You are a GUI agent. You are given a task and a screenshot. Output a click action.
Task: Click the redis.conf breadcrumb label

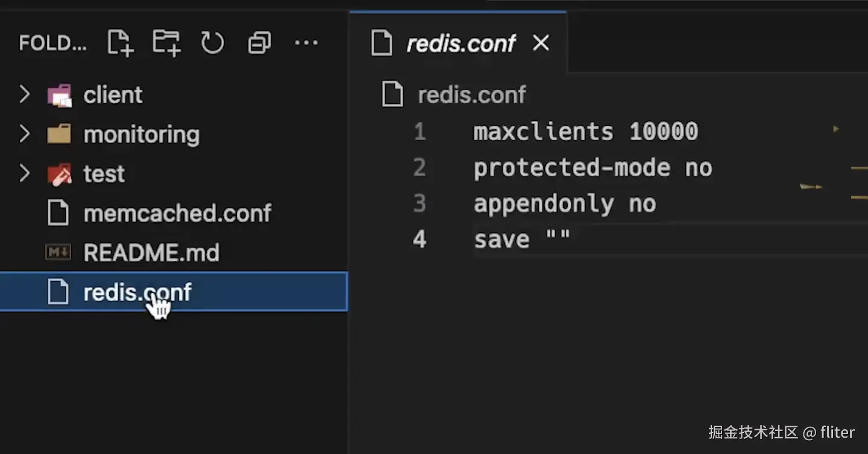pos(471,95)
